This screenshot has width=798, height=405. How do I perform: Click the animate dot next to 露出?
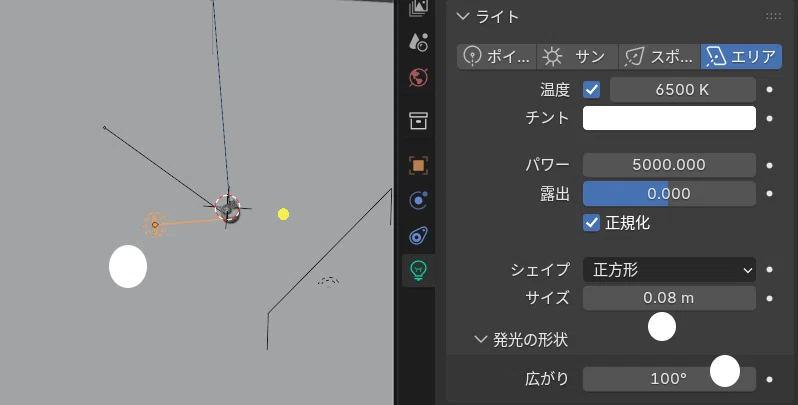coord(770,194)
